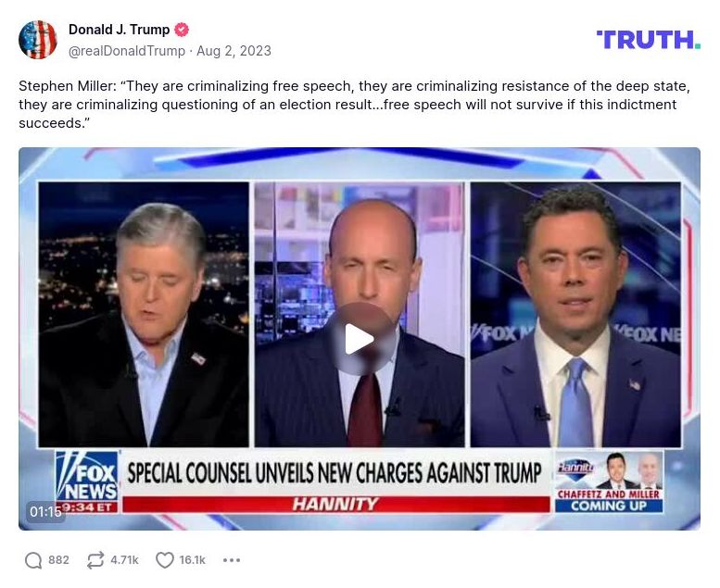Click the @realDonaldTrump handle
The height and width of the screenshot is (588, 720).
127,51
